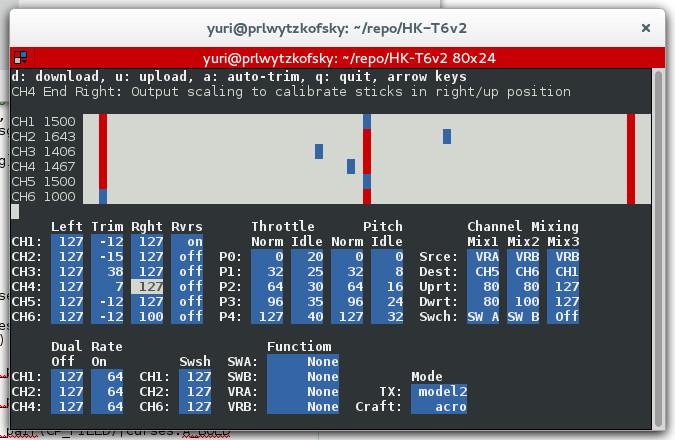Select the Craft type field showing acro
Image resolution: width=675 pixels, height=440 pixels.
point(438,406)
